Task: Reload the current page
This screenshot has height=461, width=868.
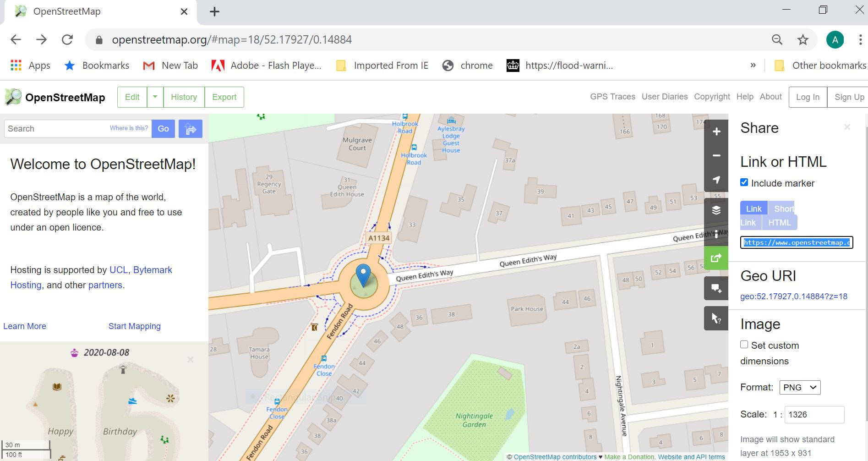Action: pyautogui.click(x=67, y=40)
